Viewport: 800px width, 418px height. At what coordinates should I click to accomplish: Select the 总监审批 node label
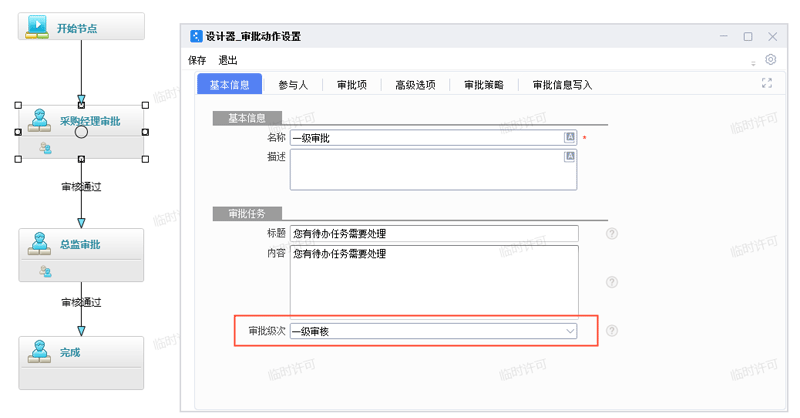click(x=80, y=244)
